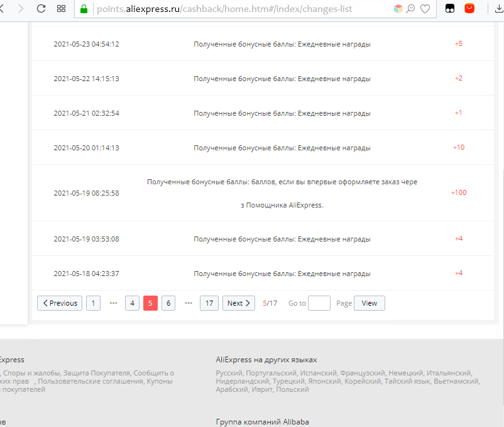Click the date 2021-05-19 08:25:58
The width and height of the screenshot is (504, 427).
(87, 193)
